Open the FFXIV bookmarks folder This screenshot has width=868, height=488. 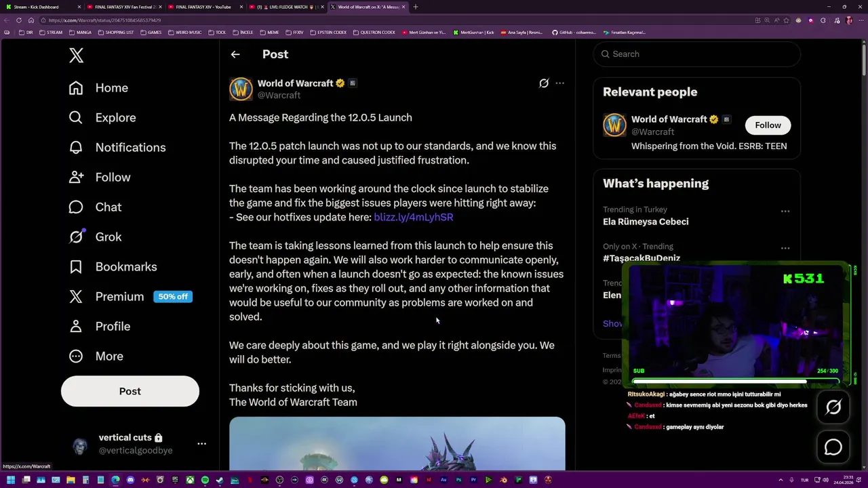(x=295, y=33)
